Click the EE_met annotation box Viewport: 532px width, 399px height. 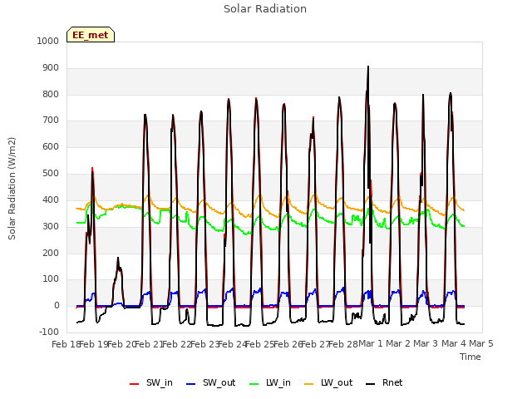click(91, 35)
